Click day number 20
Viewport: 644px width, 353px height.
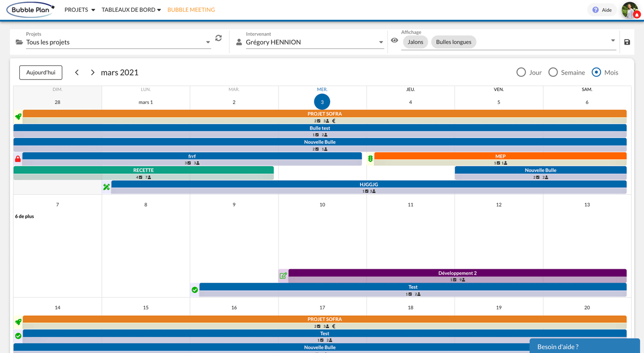pos(587,307)
